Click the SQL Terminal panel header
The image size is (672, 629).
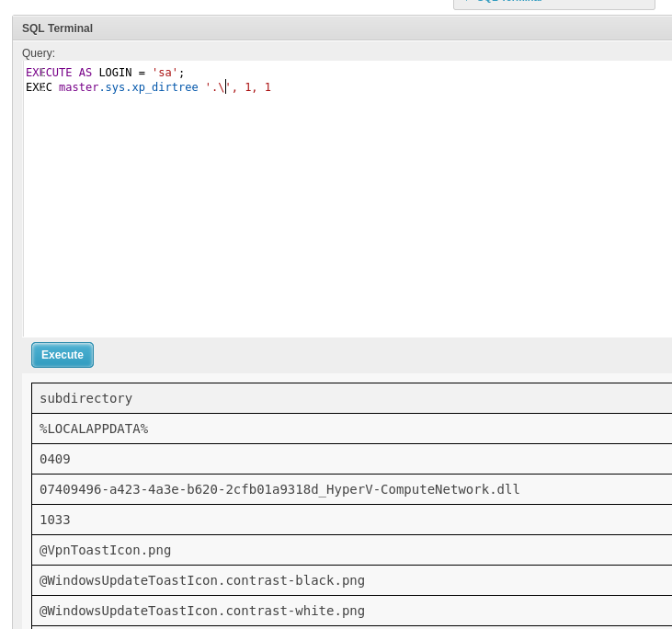click(x=57, y=29)
